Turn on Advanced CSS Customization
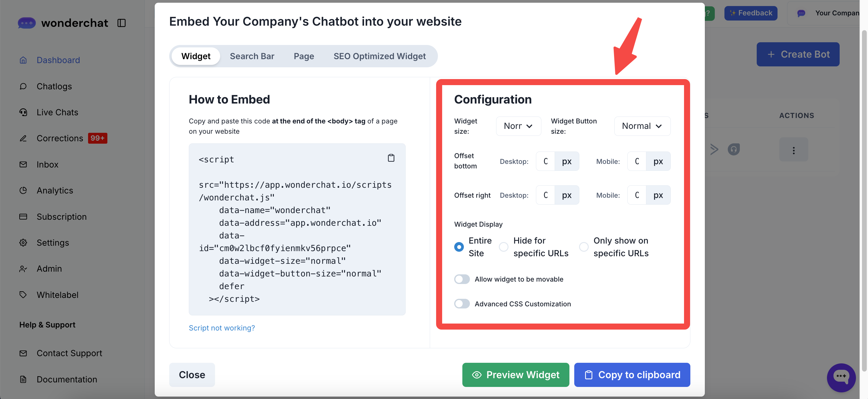Screen dimensions: 868x399 click(x=462, y=304)
